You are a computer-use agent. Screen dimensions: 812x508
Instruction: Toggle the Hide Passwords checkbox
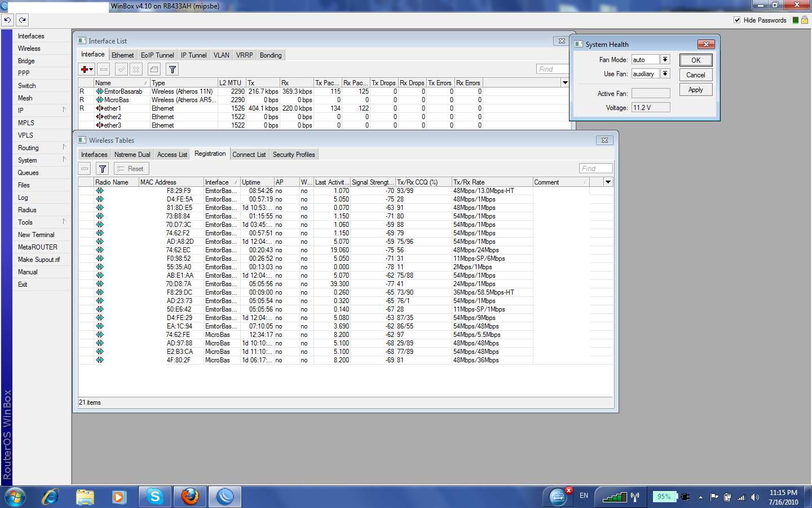pyautogui.click(x=737, y=20)
